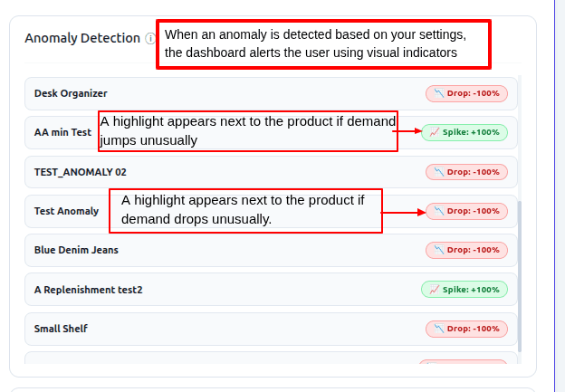Click the chart-down icon in Small Shelf badge

coord(439,329)
